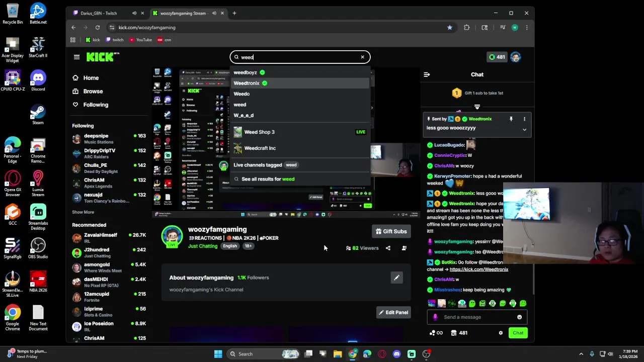Click the 481 Kick points balance
This screenshot has width=644, height=362.
pos(497,57)
